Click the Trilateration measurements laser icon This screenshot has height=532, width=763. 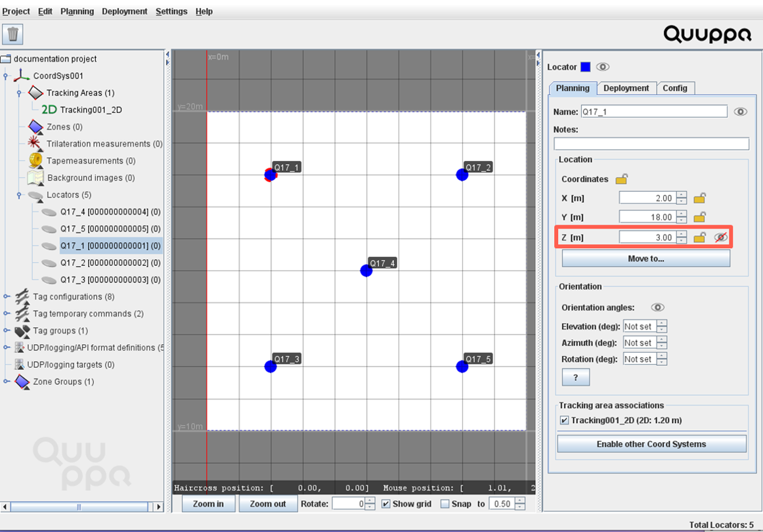tap(35, 143)
